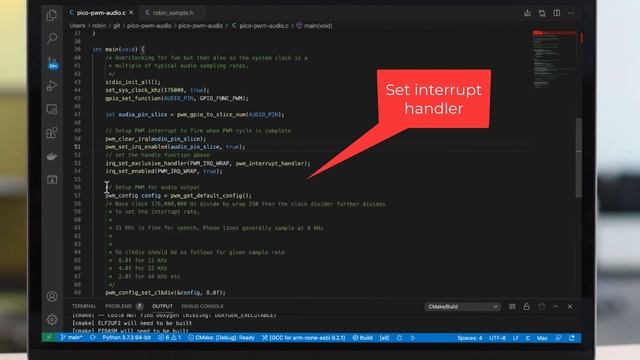The image size is (640, 360).
Task: Open the Manage gear icon
Action: (x=52, y=319)
